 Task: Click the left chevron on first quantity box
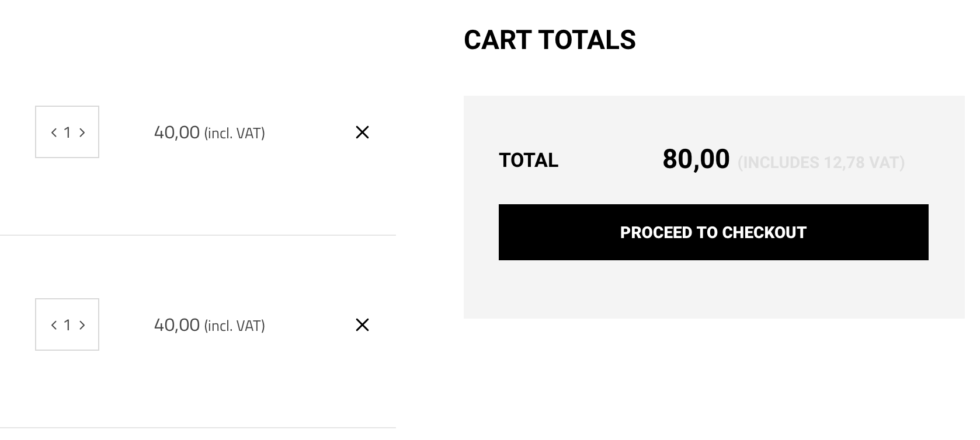(x=53, y=132)
